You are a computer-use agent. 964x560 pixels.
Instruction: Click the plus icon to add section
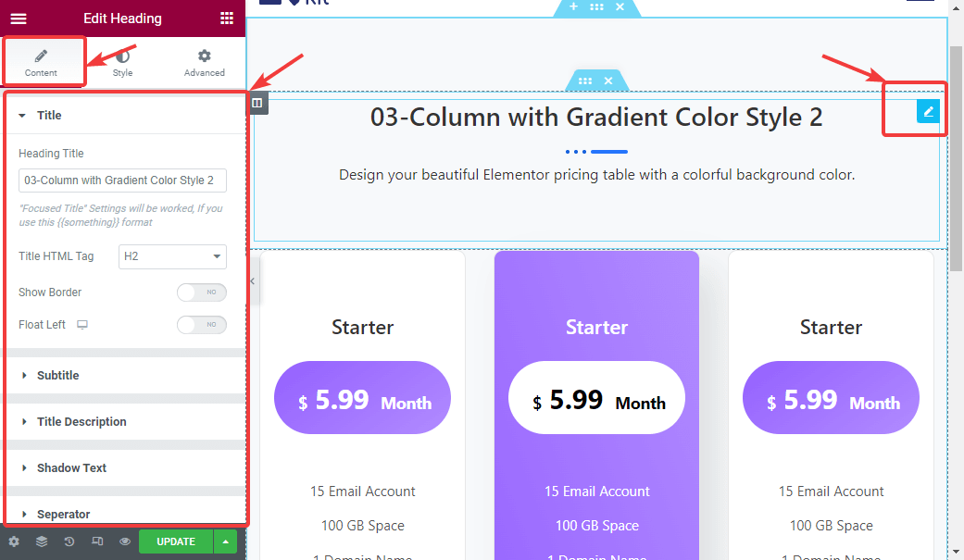click(573, 6)
